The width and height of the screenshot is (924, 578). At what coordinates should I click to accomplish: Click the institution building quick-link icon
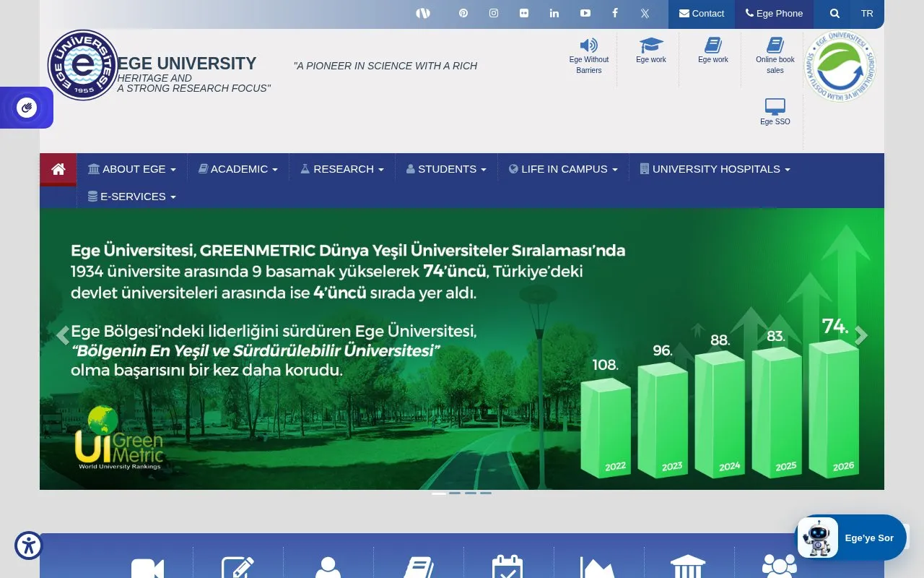(x=688, y=566)
